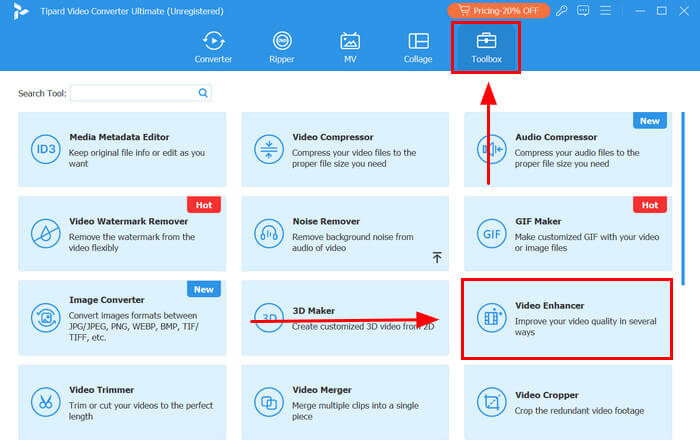Switch to the Collage tab
The width and height of the screenshot is (700, 447).
[418, 47]
